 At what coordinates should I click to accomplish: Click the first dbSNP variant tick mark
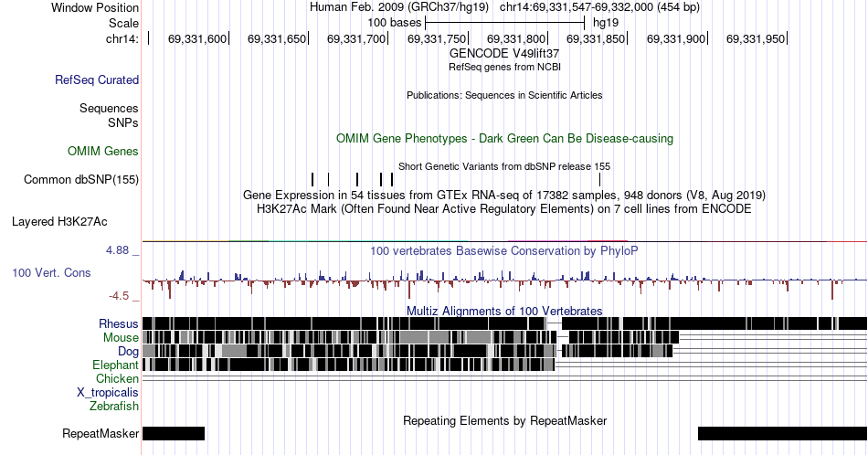312,179
